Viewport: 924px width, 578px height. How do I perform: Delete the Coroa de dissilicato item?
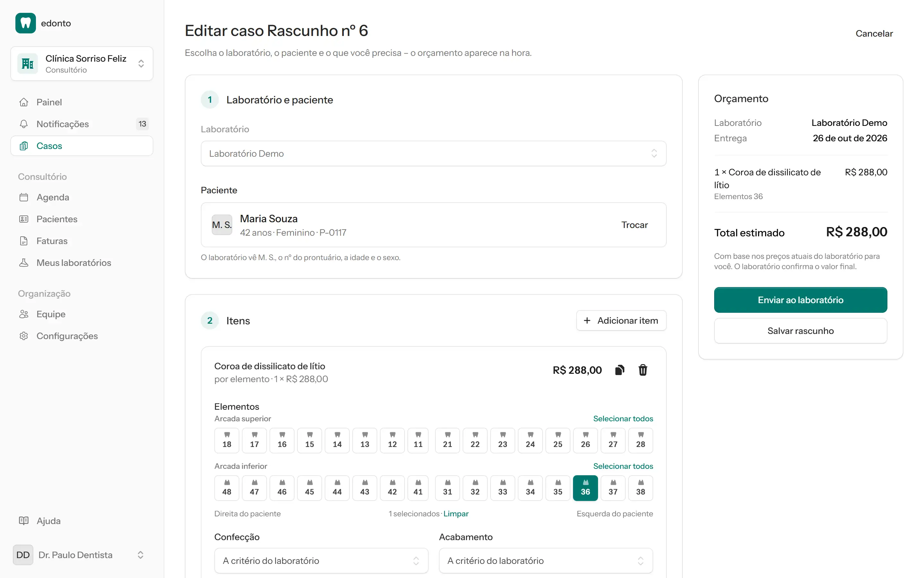(643, 370)
